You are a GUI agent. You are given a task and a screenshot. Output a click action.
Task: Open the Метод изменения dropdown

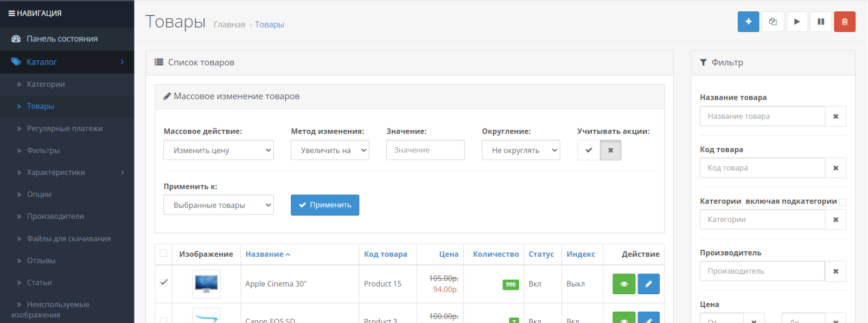coord(330,150)
